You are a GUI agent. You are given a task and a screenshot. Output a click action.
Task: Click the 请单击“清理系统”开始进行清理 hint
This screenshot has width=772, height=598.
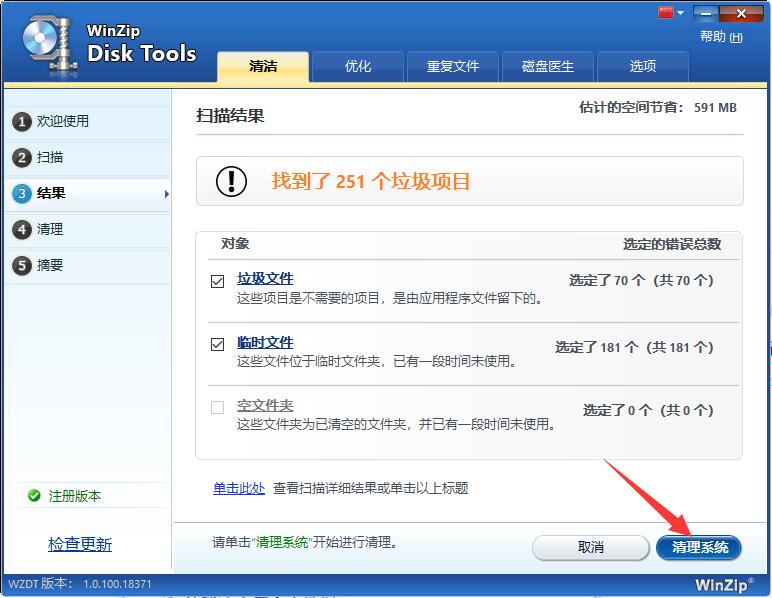point(305,542)
